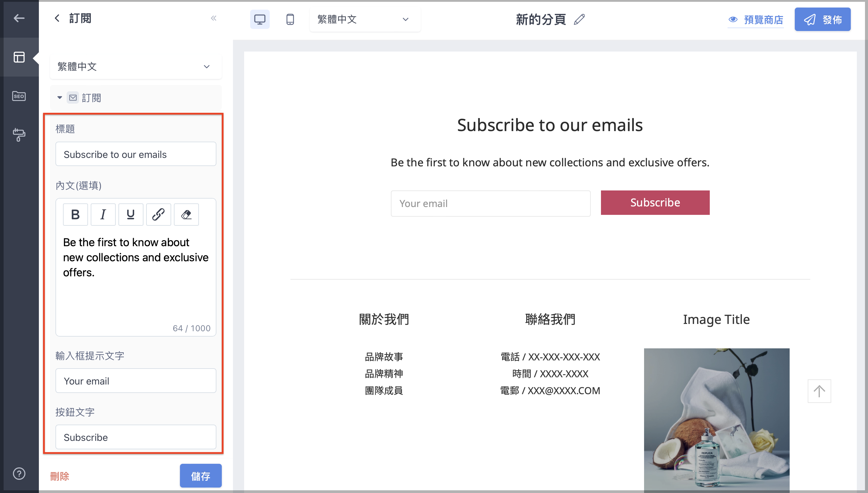Screen dimensions: 868x493
Task: Click the 品牌故事 footer link
Action: point(384,356)
